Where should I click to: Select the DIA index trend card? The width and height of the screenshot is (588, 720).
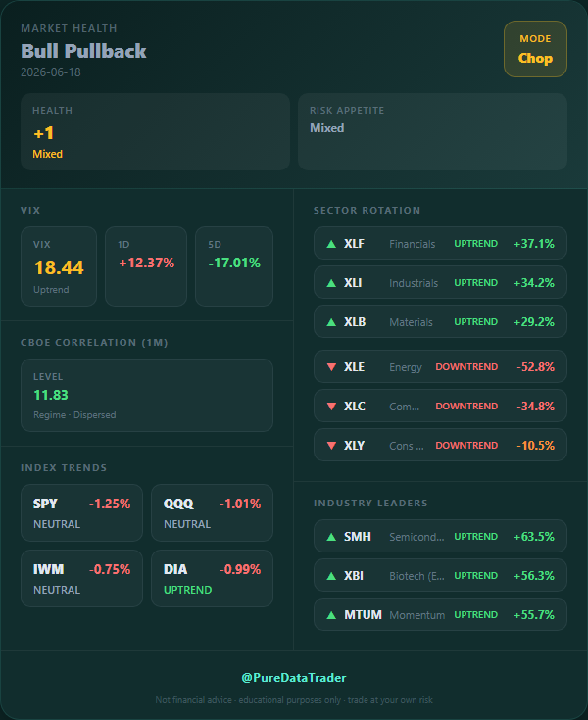(x=213, y=578)
